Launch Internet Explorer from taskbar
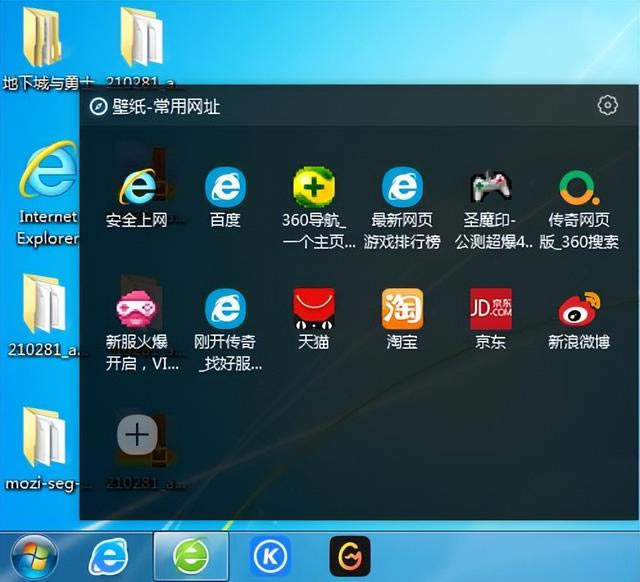Viewport: 640px width, 582px height. coord(109,557)
